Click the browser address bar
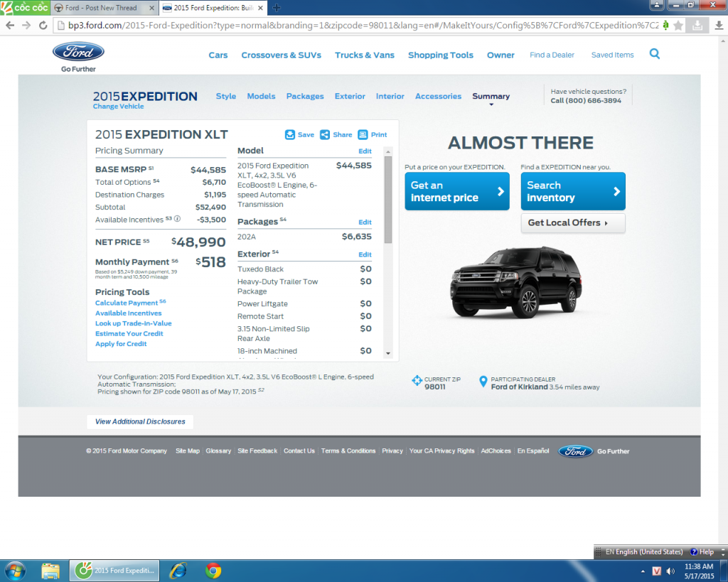The image size is (728, 582). pyautogui.click(x=363, y=26)
